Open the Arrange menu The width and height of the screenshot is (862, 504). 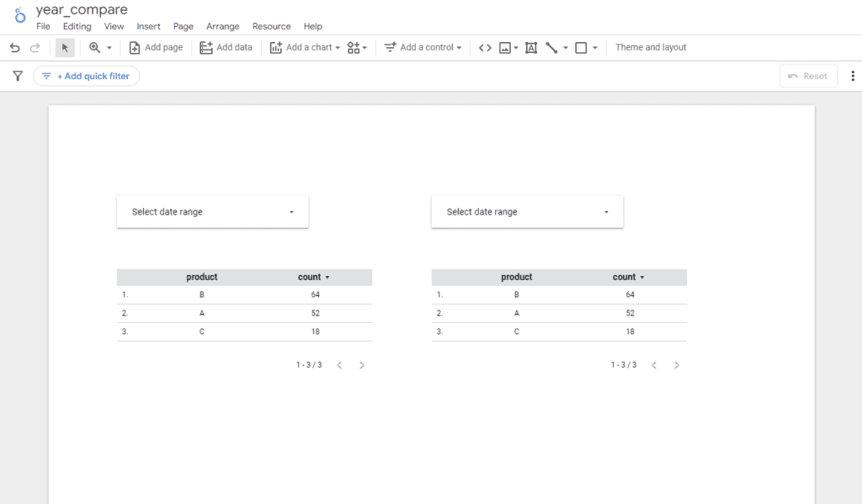222,26
